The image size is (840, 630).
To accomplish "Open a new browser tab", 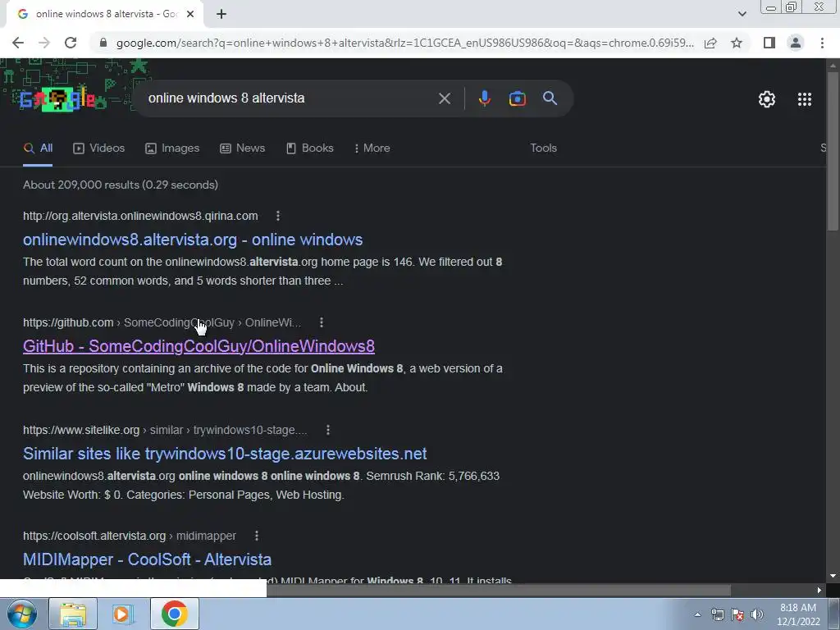I will (221, 15).
